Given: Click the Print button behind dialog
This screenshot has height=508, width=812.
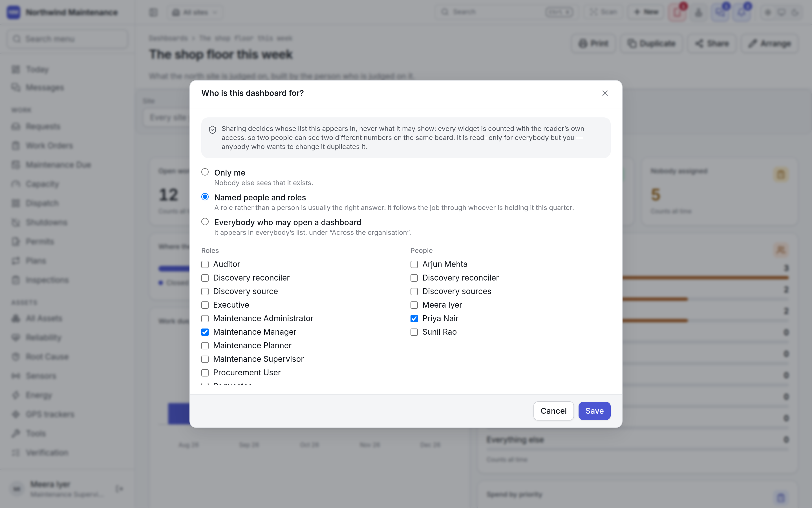Looking at the screenshot, I should point(593,43).
